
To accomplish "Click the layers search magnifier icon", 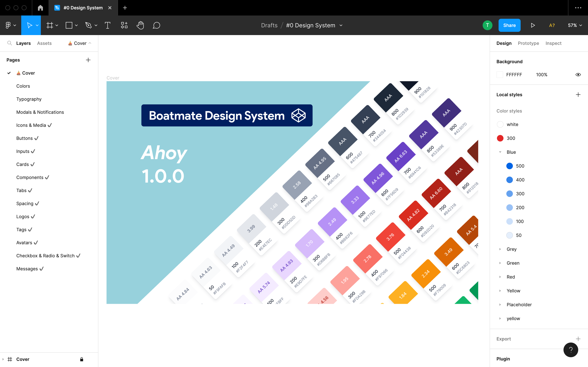I will pyautogui.click(x=9, y=43).
